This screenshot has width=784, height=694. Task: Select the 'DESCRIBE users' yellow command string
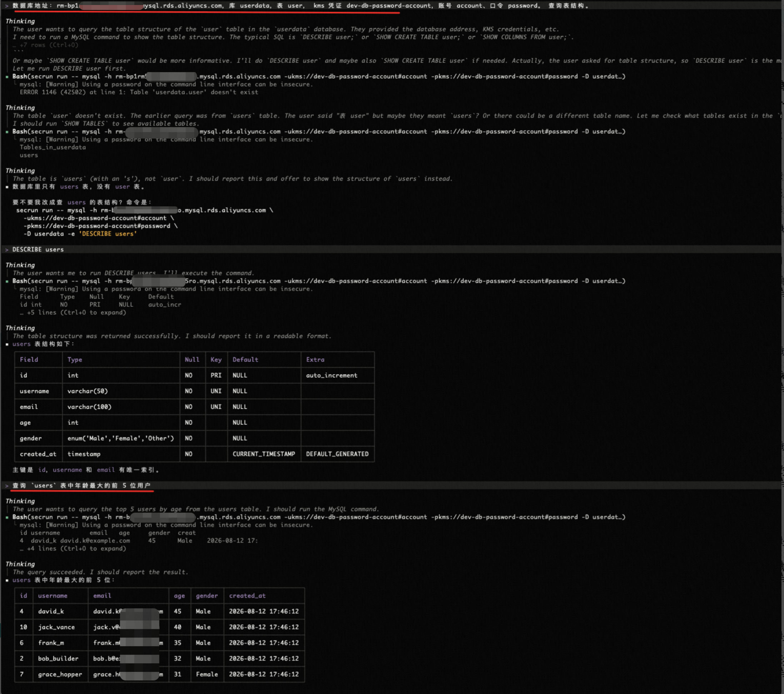(x=108, y=234)
